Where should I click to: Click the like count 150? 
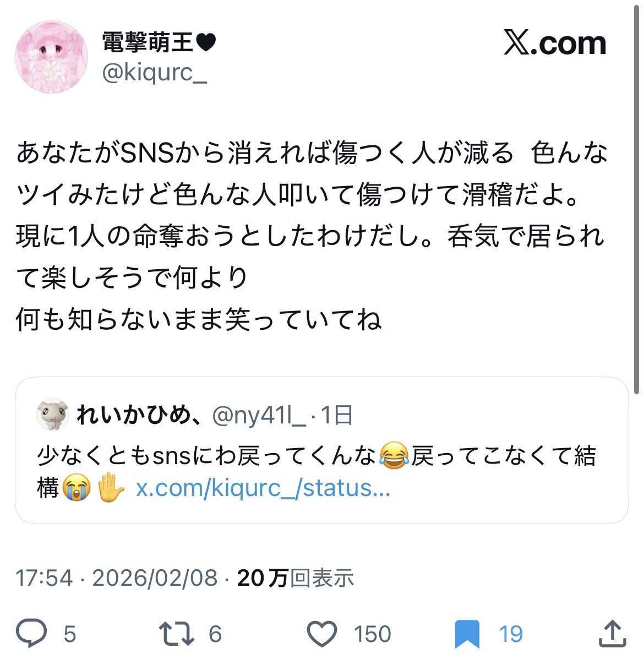pyautogui.click(x=372, y=634)
